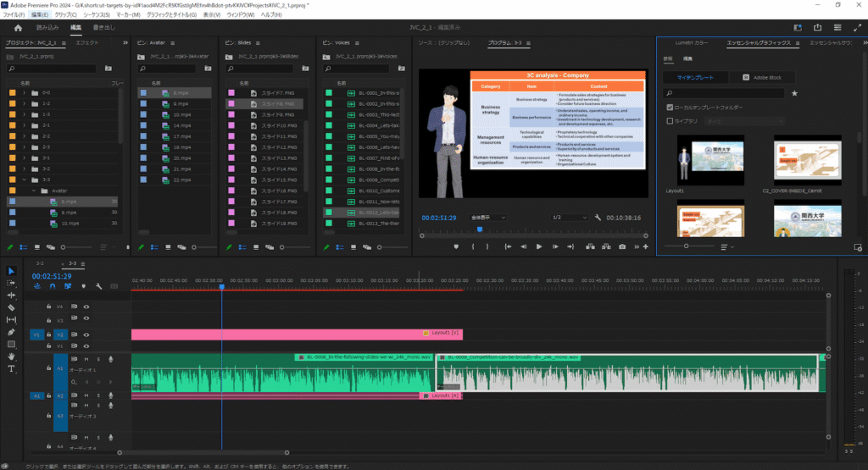Open timeline display settings wrench
The image size is (868, 470).
click(x=98, y=286)
